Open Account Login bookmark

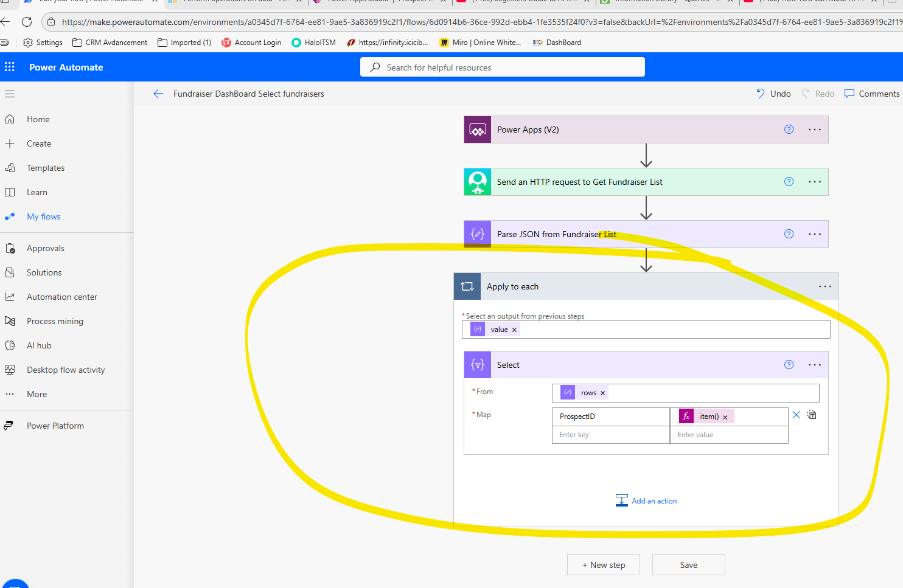(251, 43)
